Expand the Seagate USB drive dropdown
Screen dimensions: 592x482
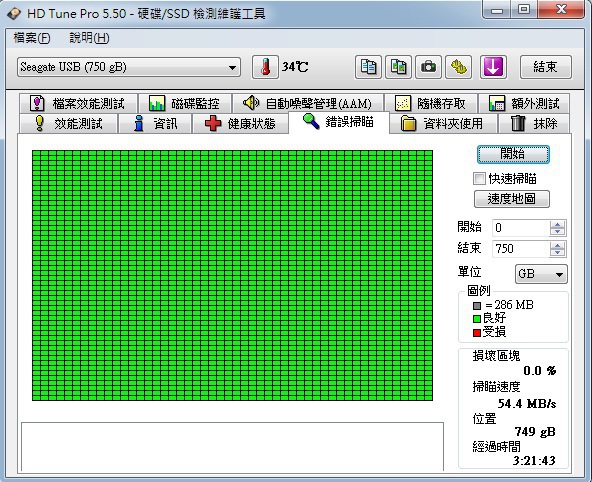click(x=129, y=67)
